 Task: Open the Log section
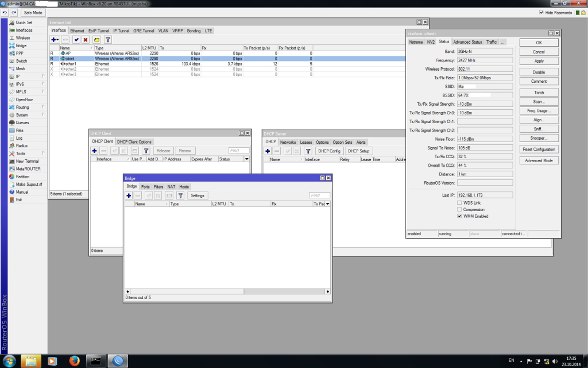pyautogui.click(x=19, y=138)
